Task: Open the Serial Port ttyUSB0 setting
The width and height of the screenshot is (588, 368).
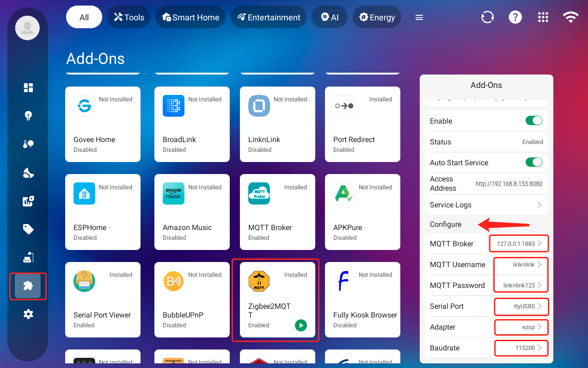Action: 521,306
